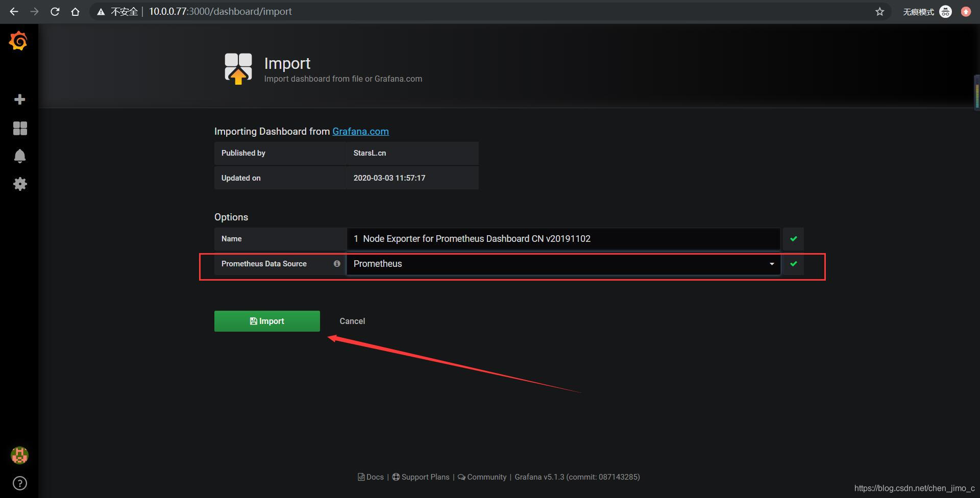Open the incognito mode indicator icon
The height and width of the screenshot is (498, 980).
[x=945, y=11]
